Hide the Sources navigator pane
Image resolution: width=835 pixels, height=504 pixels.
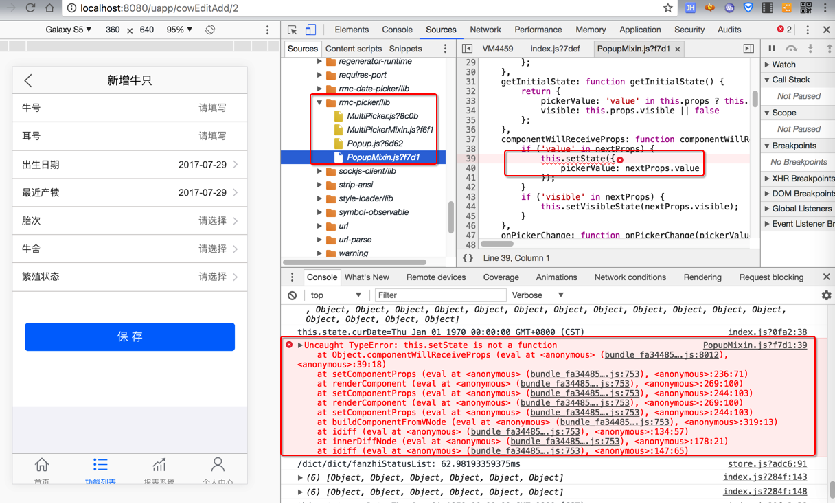click(467, 49)
